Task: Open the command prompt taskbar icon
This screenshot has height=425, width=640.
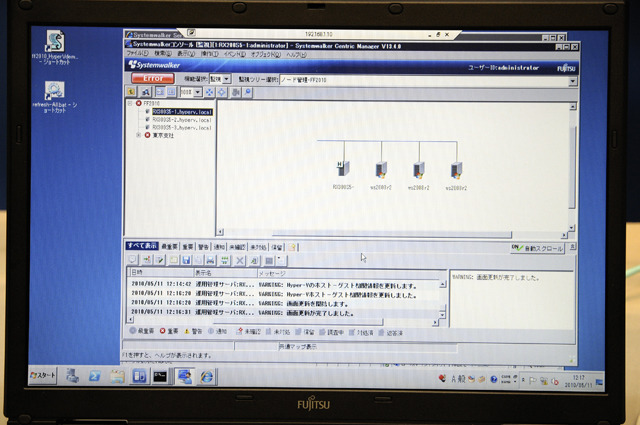Action: click(160, 377)
